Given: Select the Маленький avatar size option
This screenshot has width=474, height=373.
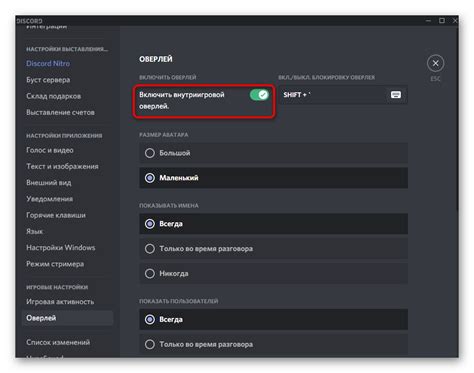Looking at the screenshot, I should (273, 178).
